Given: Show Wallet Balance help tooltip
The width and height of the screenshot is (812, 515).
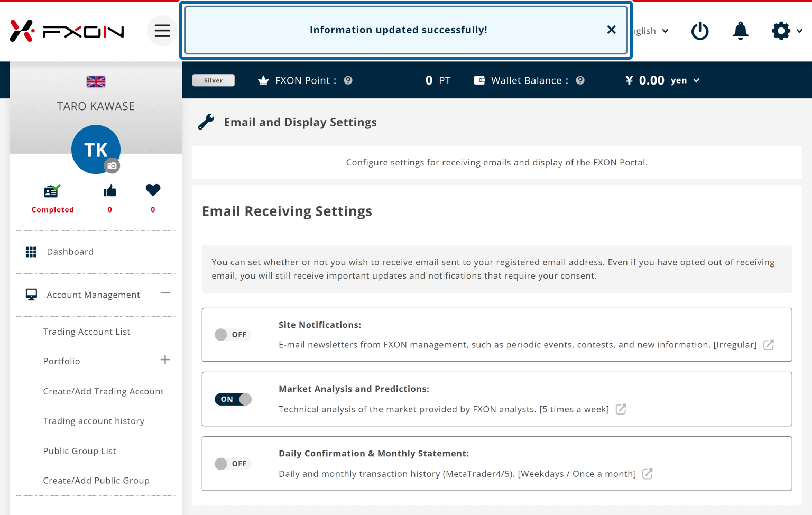Looking at the screenshot, I should (580, 80).
